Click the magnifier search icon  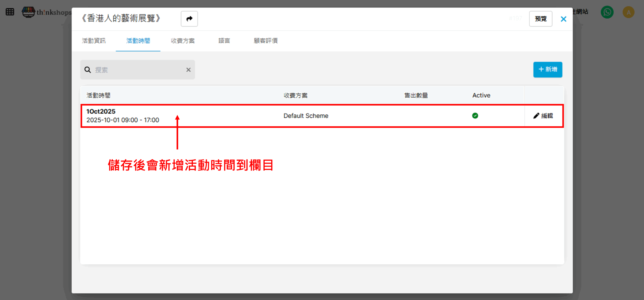click(x=88, y=70)
